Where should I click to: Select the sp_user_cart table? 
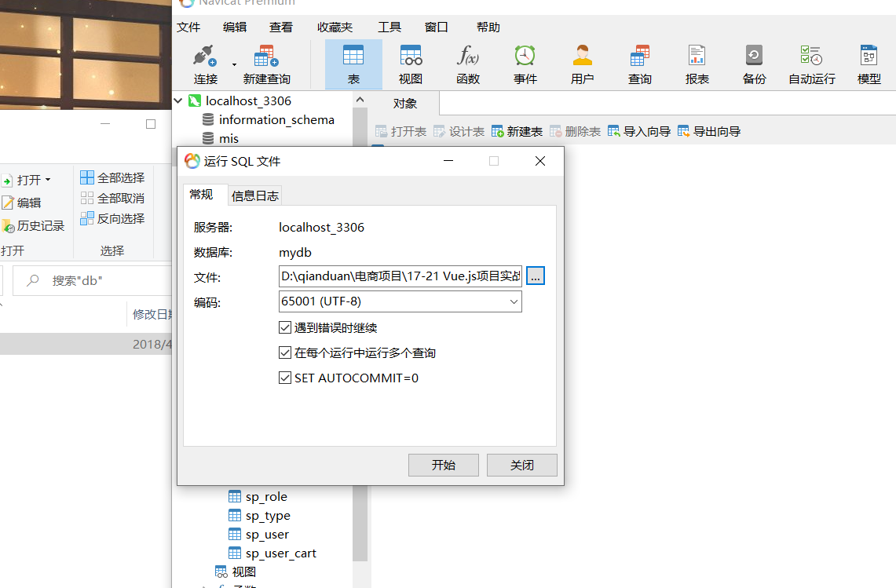(280, 553)
